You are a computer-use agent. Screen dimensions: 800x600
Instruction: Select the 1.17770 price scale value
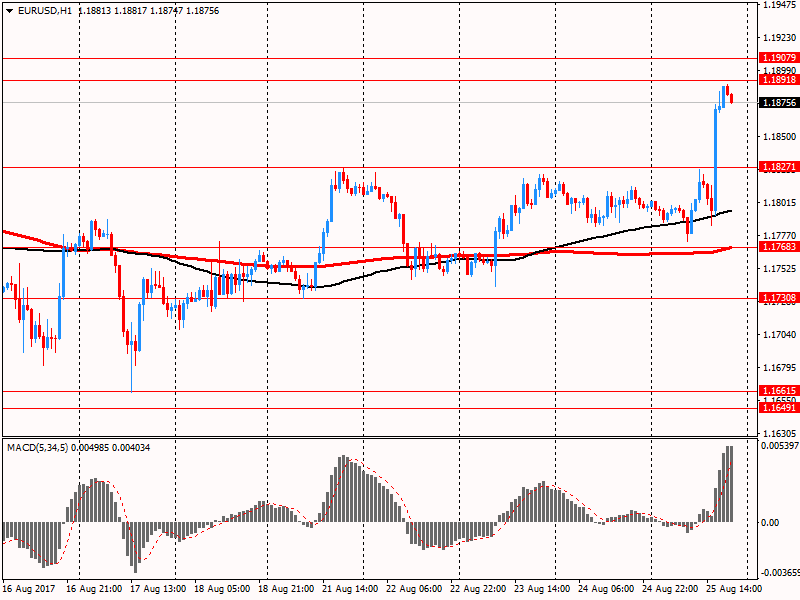(780, 236)
